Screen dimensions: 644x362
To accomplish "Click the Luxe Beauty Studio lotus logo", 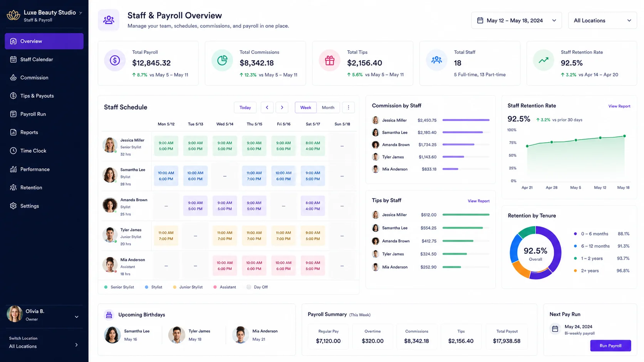I will 13,15.
